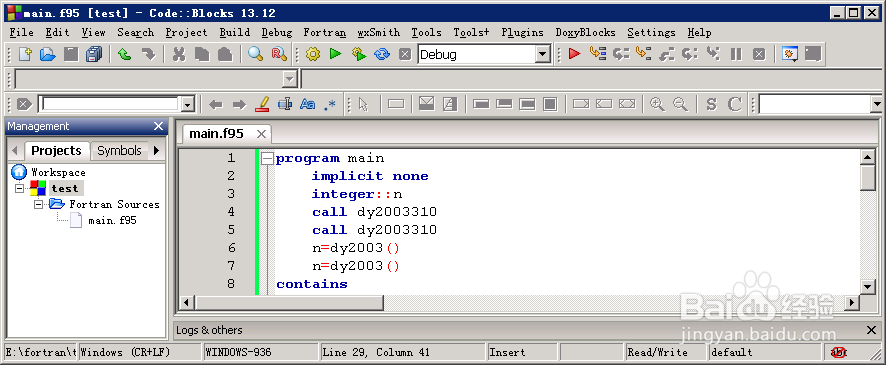This screenshot has height=365, width=886.
Task: Click the Abort build X icon
Action: 405,54
